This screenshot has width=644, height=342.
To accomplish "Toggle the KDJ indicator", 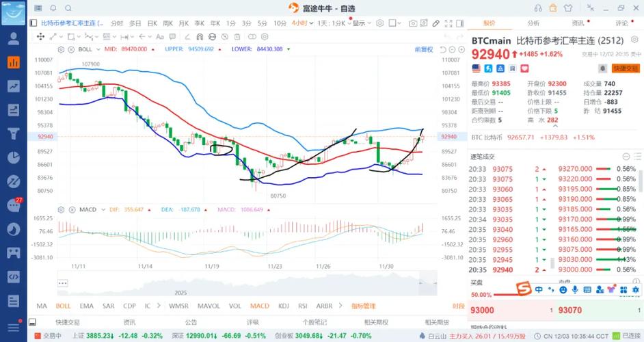I will (284, 306).
